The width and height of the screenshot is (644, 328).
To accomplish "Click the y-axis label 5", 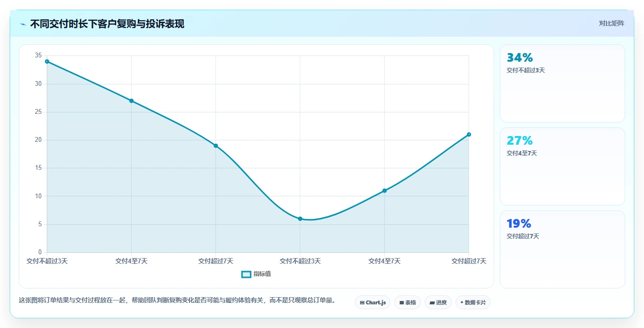I will click(40, 224).
